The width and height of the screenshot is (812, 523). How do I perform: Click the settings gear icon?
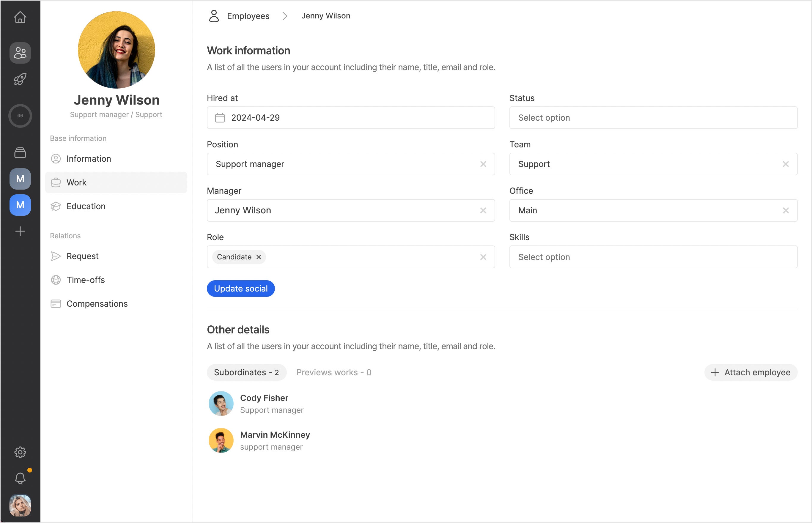(20, 452)
